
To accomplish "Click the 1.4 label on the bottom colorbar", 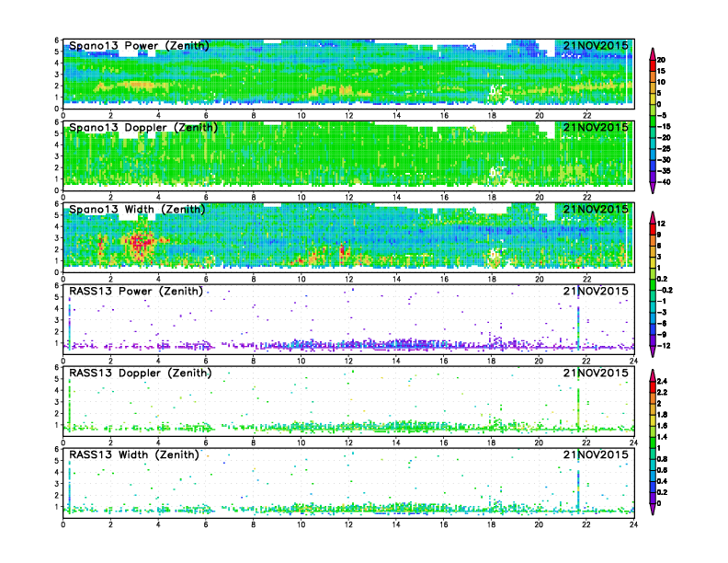I will [x=663, y=437].
